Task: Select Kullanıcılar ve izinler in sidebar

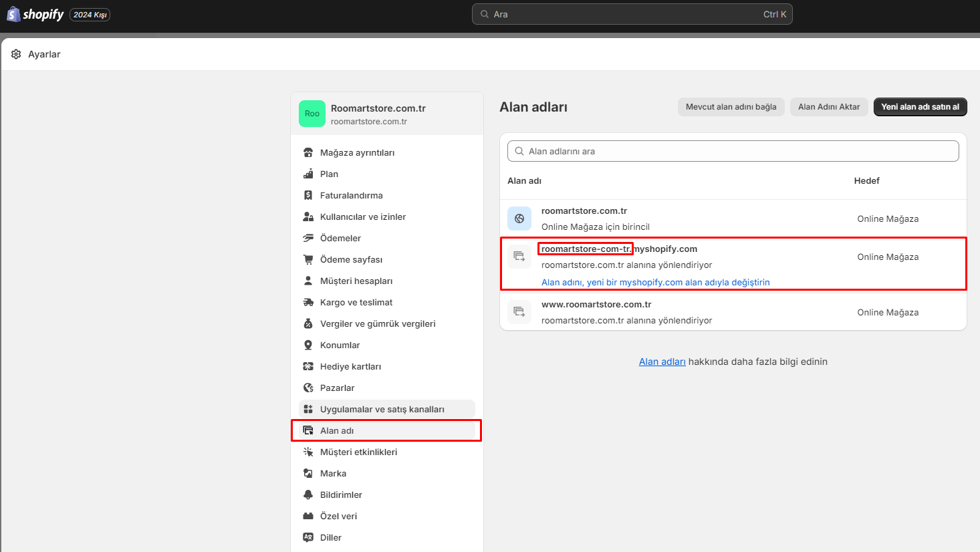Action: point(362,217)
